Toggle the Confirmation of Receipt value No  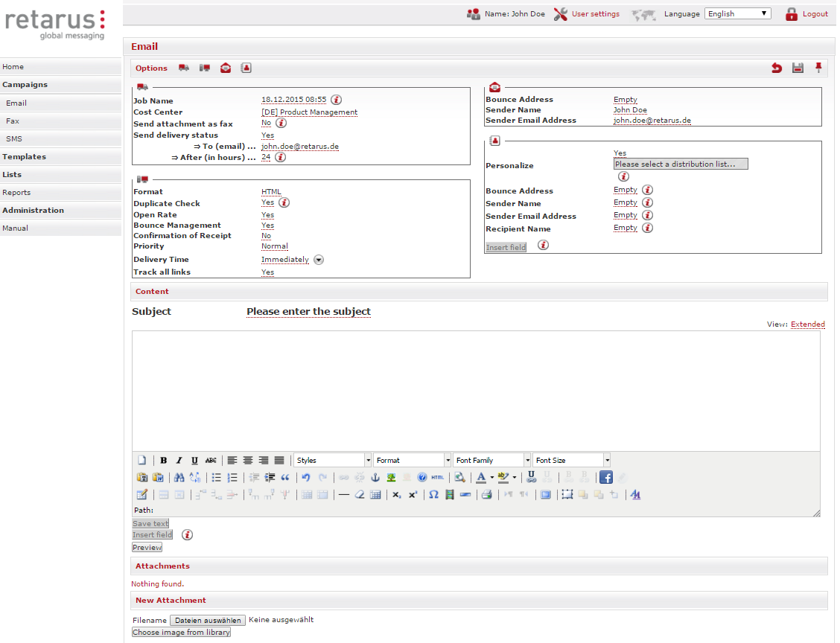point(266,236)
